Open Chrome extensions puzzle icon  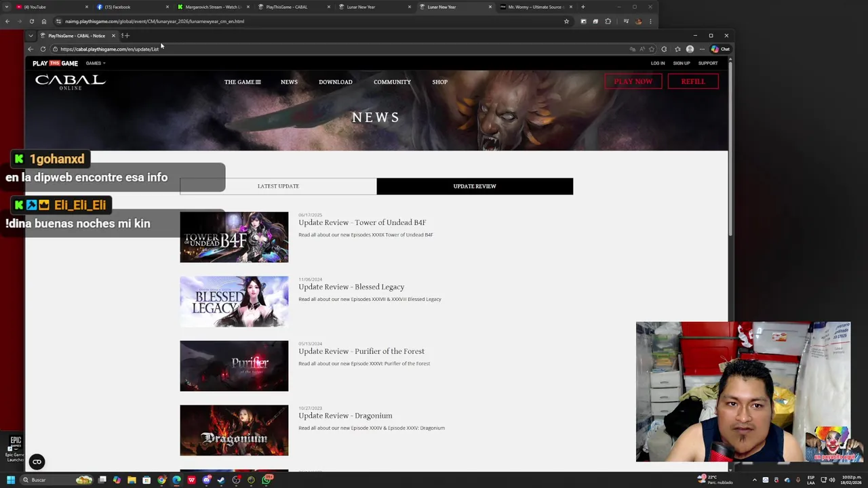[x=608, y=21]
